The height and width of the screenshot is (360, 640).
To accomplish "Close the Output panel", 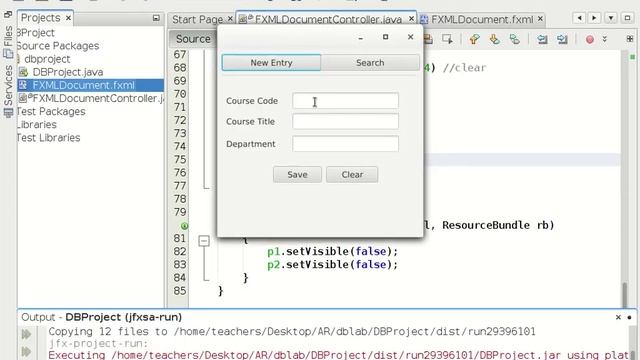I will (618, 317).
